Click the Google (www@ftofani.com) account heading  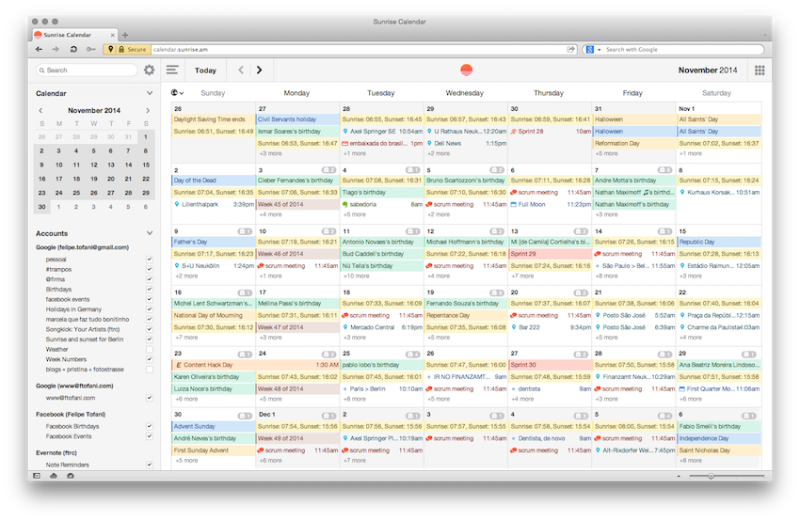click(x=74, y=386)
